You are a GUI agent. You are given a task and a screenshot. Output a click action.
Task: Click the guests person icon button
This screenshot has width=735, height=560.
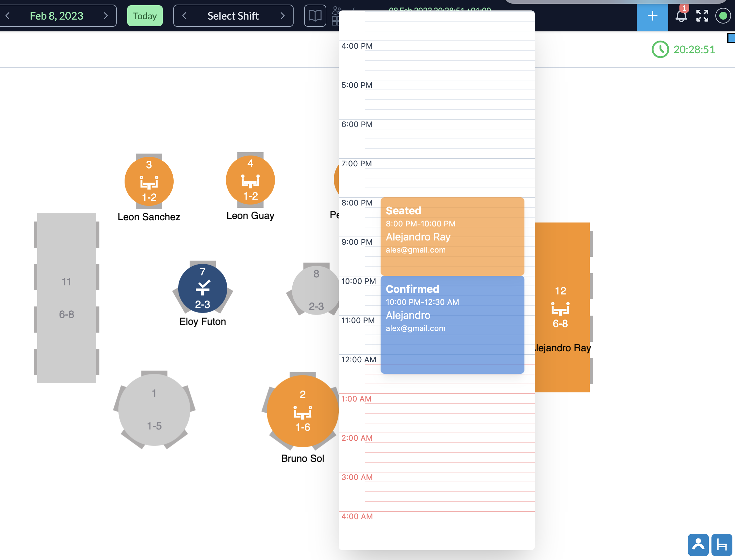(x=698, y=545)
